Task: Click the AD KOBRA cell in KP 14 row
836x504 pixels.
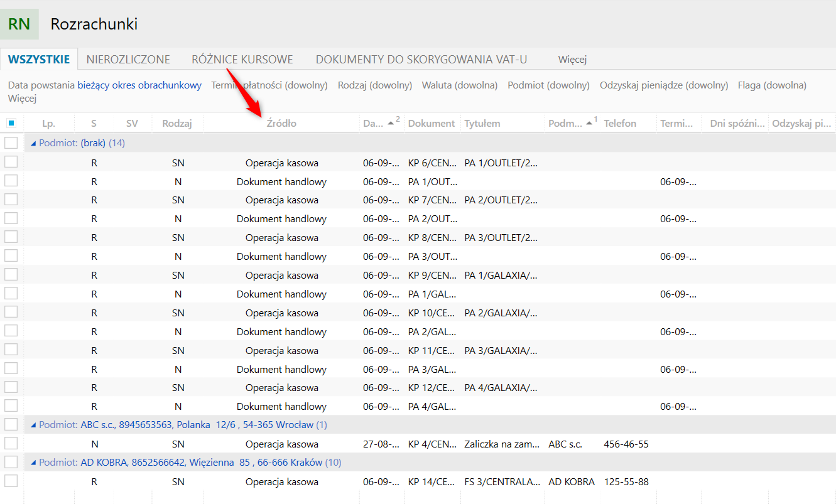Action: click(572, 482)
